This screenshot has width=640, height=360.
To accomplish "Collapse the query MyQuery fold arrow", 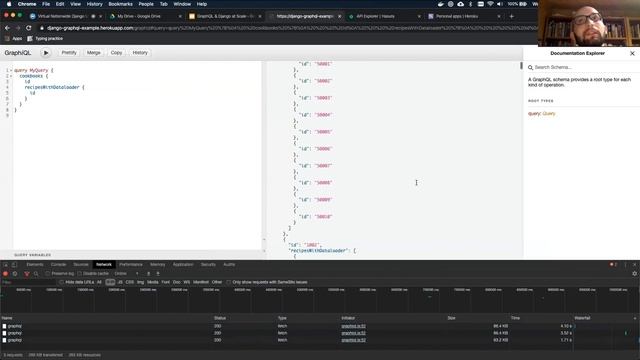I will (x=11, y=70).
